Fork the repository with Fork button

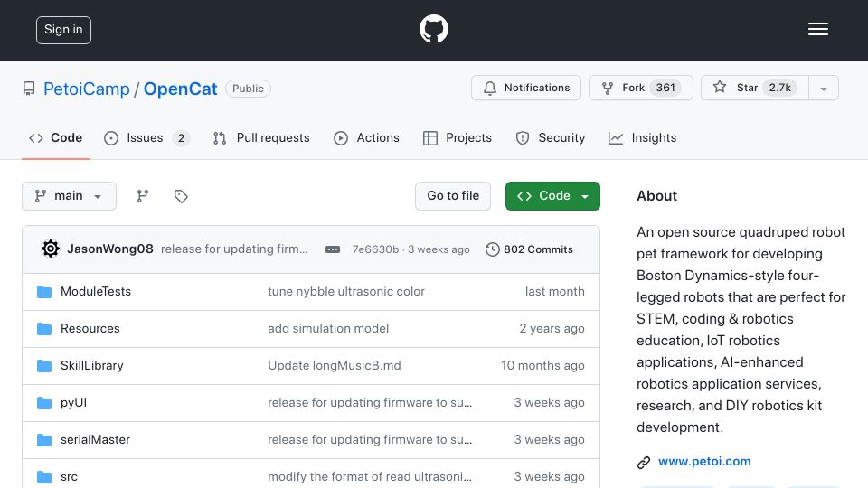tap(640, 88)
